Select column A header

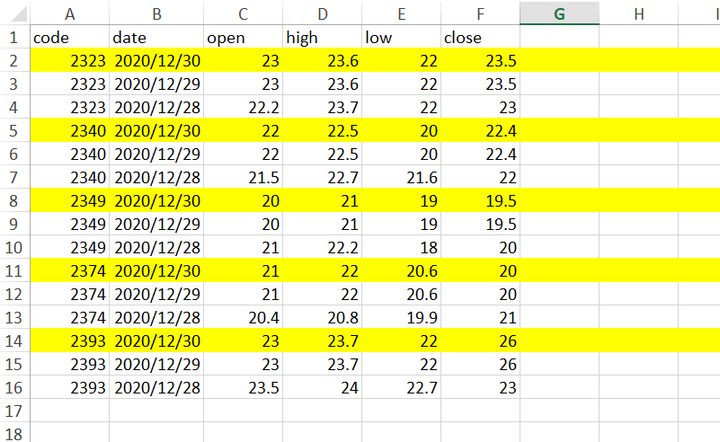point(70,14)
